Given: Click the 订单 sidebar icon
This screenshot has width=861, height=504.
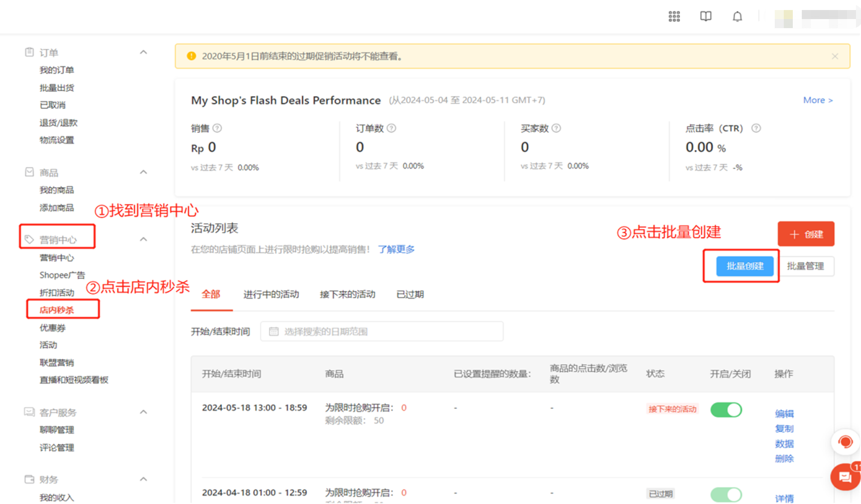Looking at the screenshot, I should 29,51.
